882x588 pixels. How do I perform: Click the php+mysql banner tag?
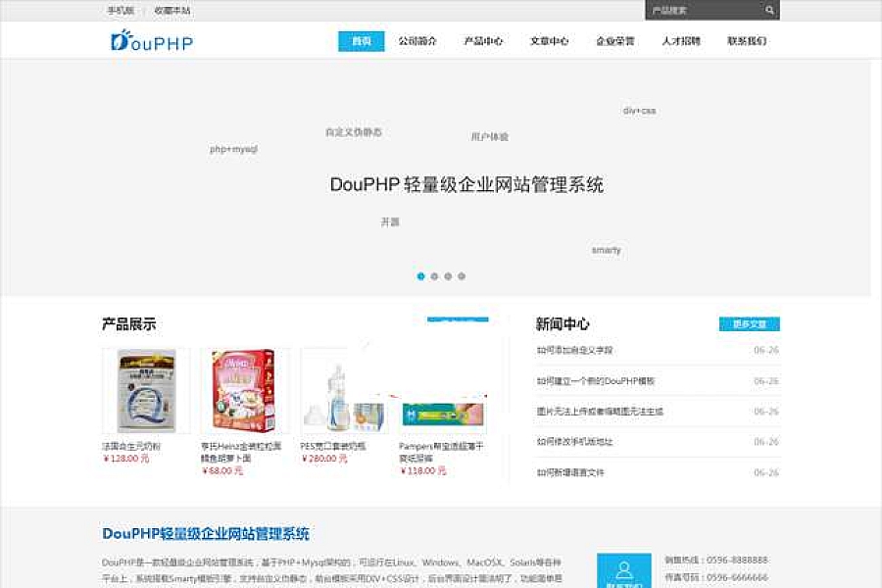pyautogui.click(x=233, y=149)
